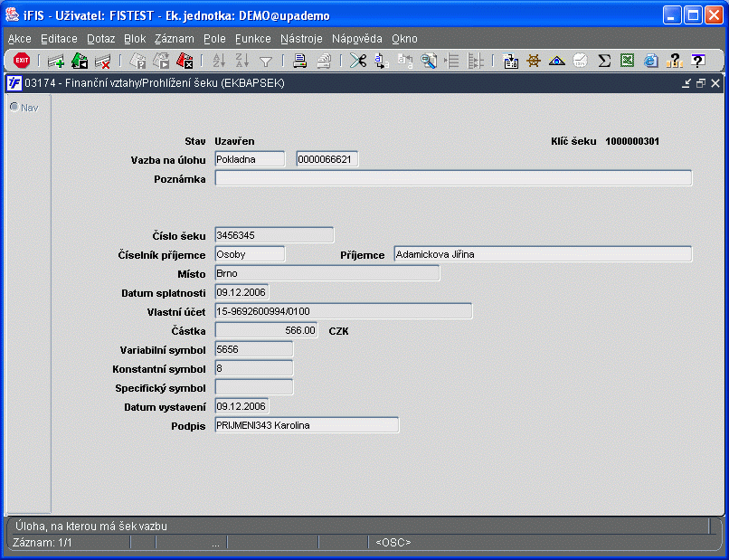Click the Pokladna field in Vazba na úlohu
The image size is (729, 560).
[x=251, y=159]
